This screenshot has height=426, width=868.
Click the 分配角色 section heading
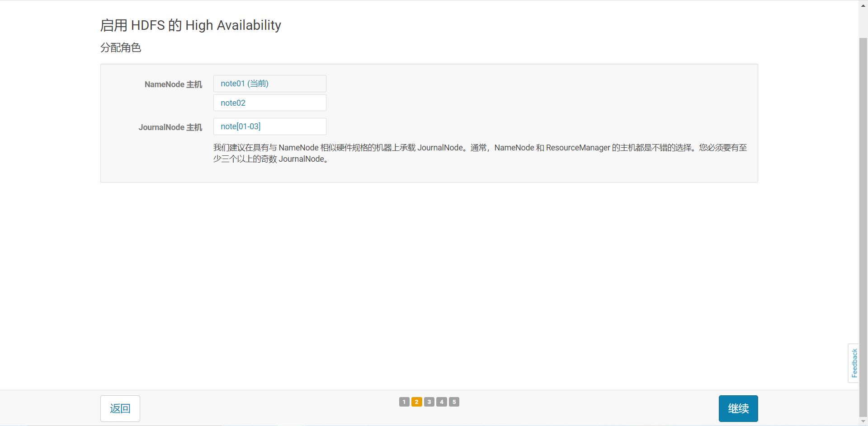coord(121,47)
